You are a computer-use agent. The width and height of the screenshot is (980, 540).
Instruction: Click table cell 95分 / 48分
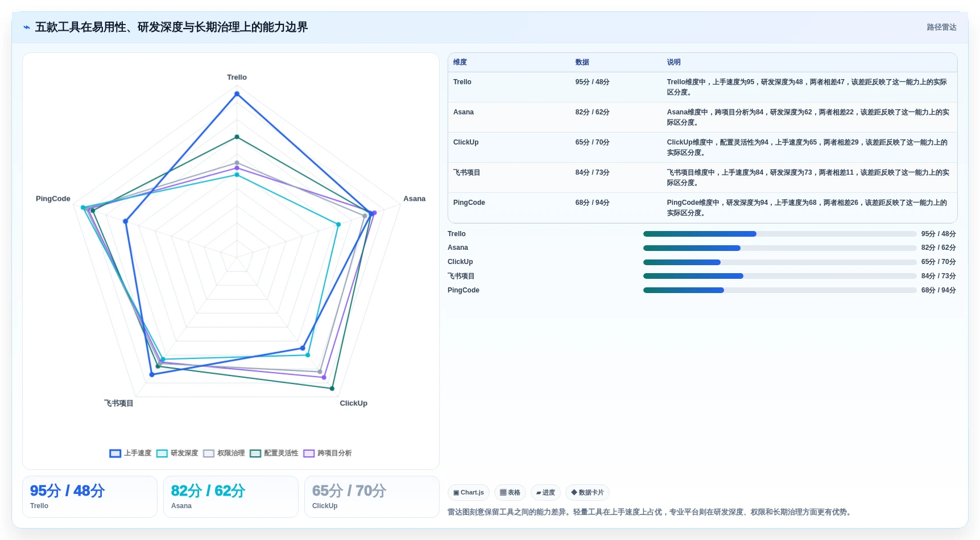pyautogui.click(x=592, y=82)
